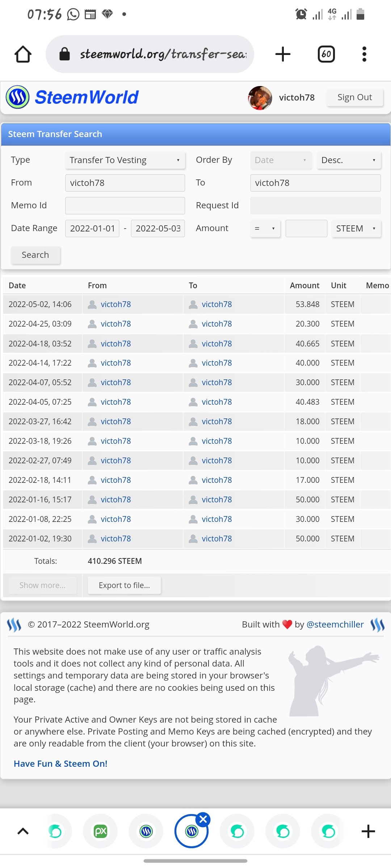The image size is (391, 868).
Task: Click the Memo column header
Action: (x=378, y=286)
